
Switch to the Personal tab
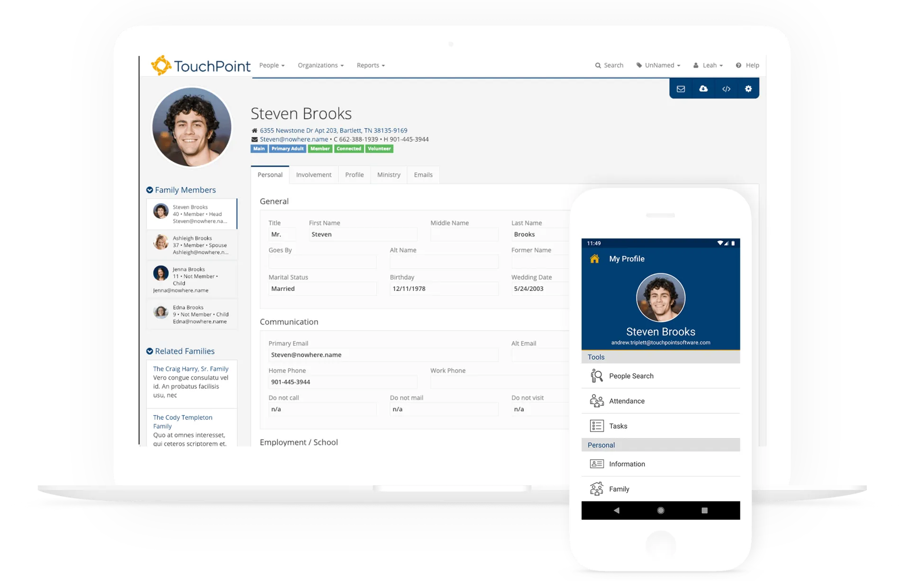[x=270, y=175]
